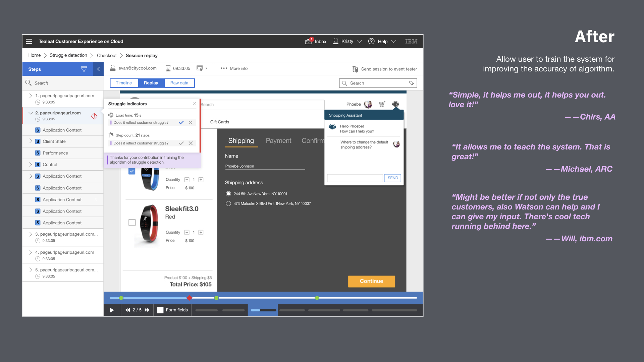Screen dimensions: 644x362
Task: Click the Help question mark icon
Action: (371, 41)
